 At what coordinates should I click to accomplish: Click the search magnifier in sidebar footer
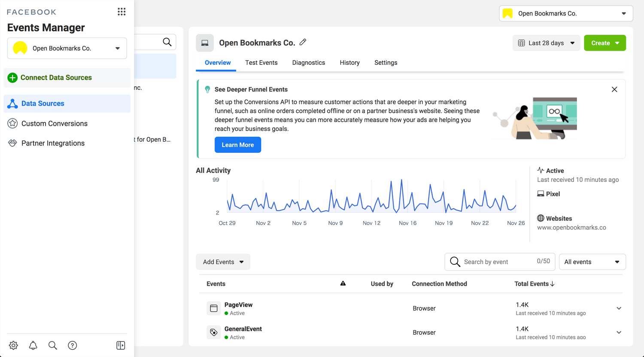point(53,345)
